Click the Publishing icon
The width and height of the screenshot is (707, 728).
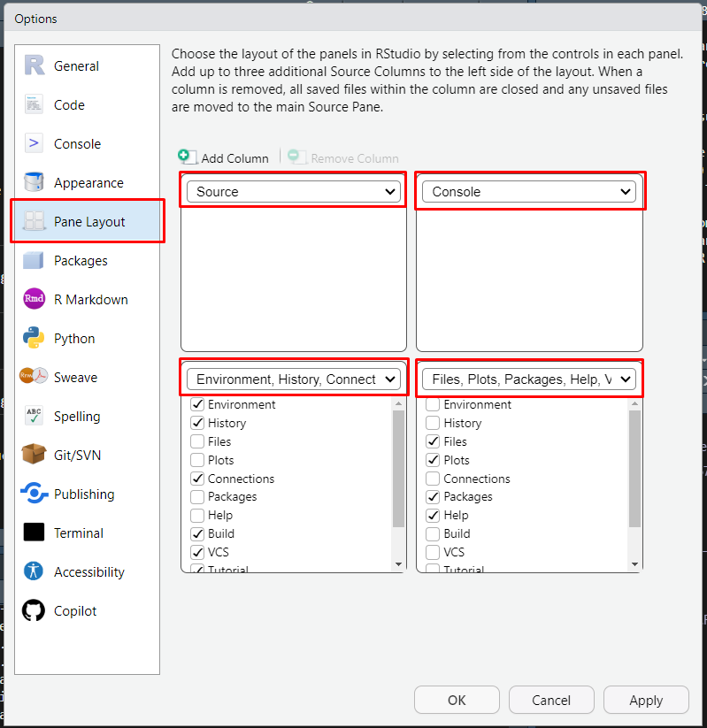click(x=34, y=494)
